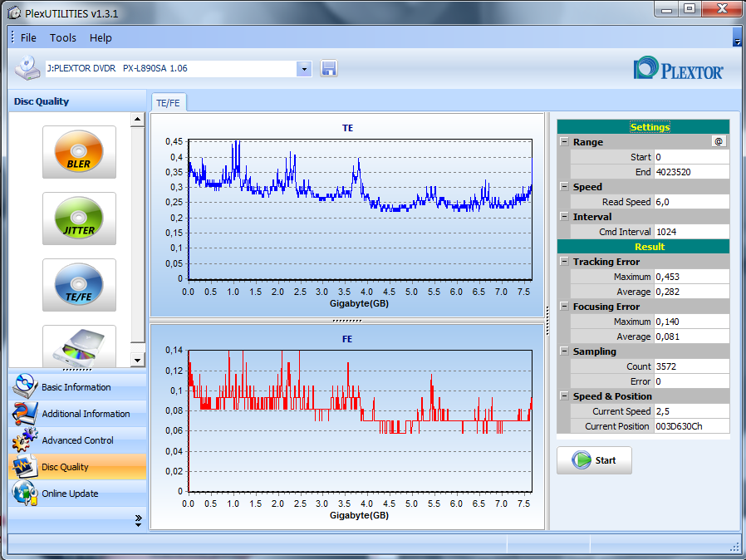Click the Settings header
The width and height of the screenshot is (746, 560).
(643, 126)
